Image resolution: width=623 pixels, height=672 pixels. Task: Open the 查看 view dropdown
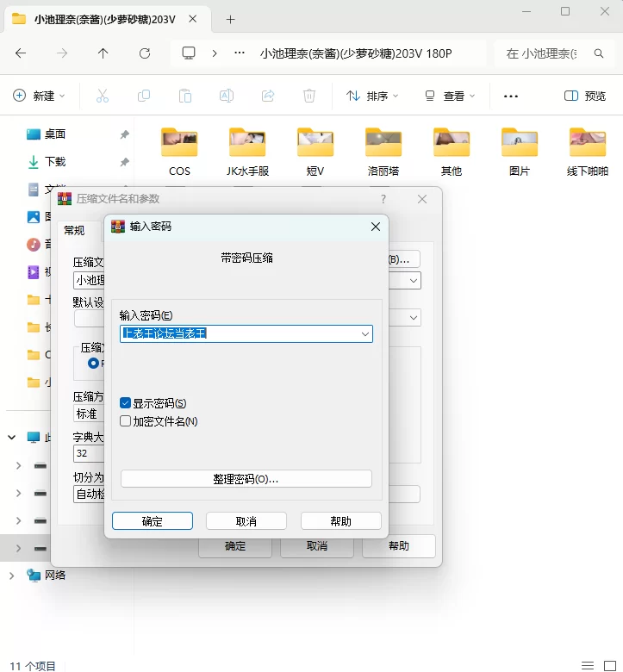click(x=448, y=96)
